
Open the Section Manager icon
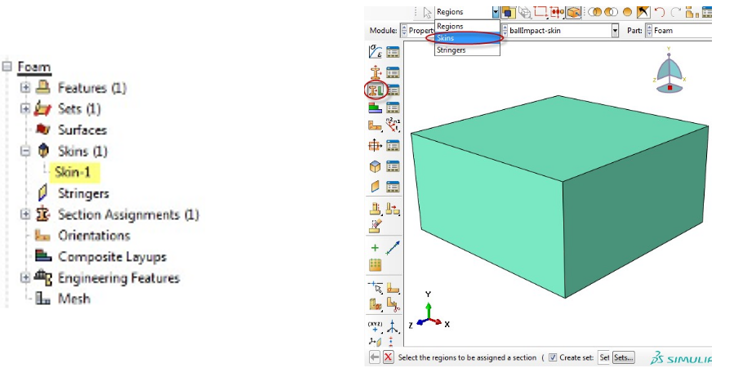click(393, 73)
